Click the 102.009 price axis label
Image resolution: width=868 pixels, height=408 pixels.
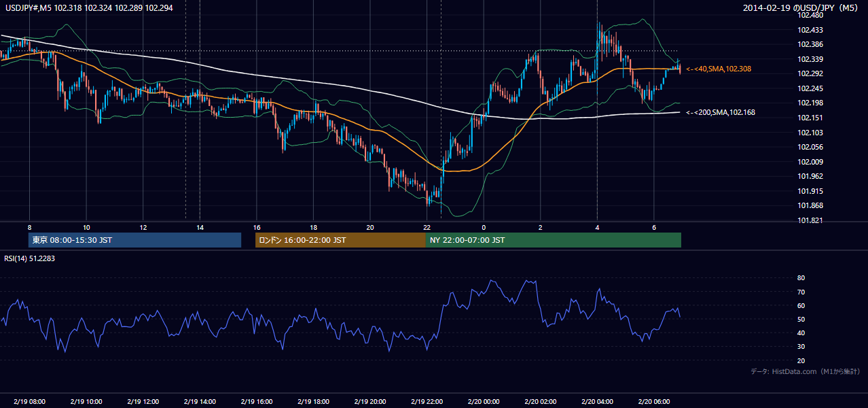[x=810, y=162]
